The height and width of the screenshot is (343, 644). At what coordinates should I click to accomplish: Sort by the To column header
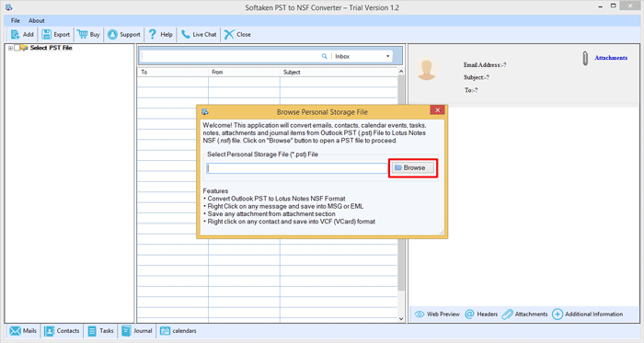(173, 73)
